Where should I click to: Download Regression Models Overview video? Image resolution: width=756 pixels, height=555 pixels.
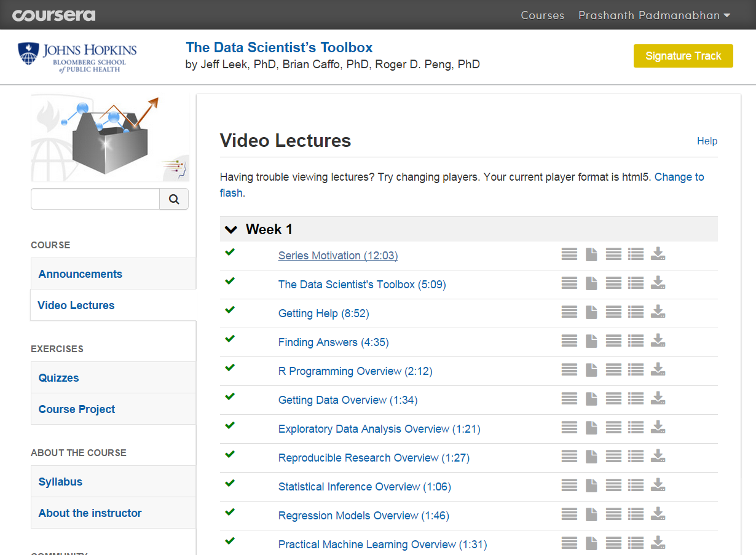658,514
